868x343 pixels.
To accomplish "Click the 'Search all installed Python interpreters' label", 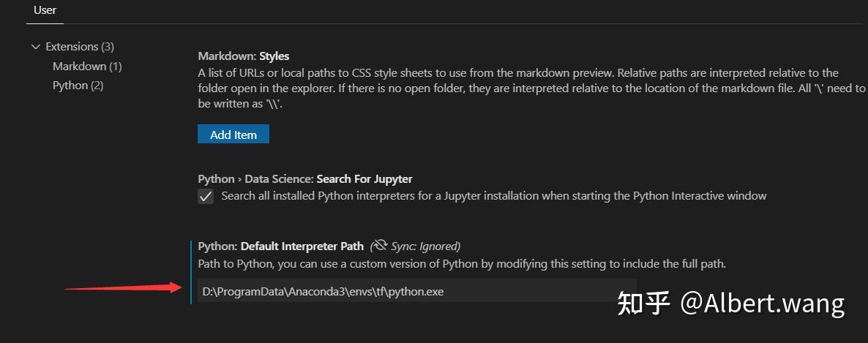I will (493, 196).
